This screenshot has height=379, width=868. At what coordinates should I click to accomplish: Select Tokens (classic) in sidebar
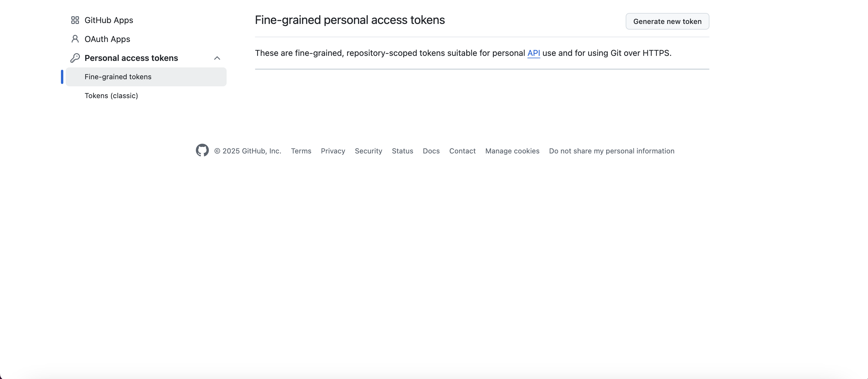pos(111,95)
